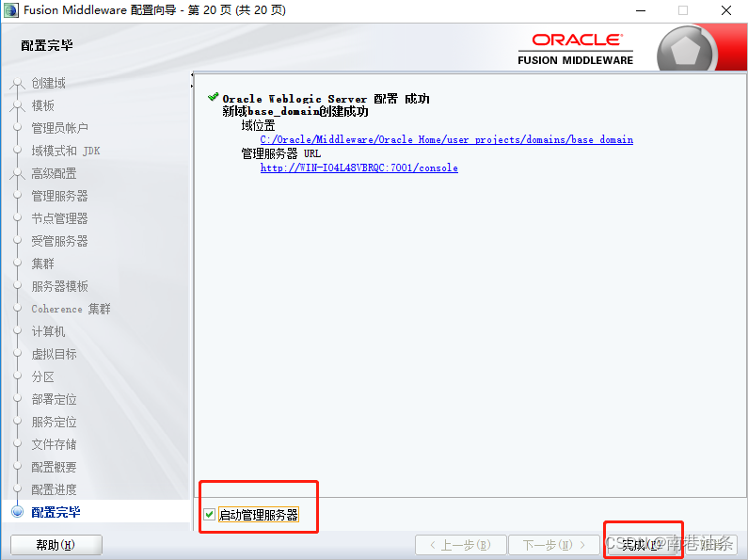This screenshot has height=560, width=748.
Task: Click the active step bullet beside 配置完毕
Action: point(18,511)
